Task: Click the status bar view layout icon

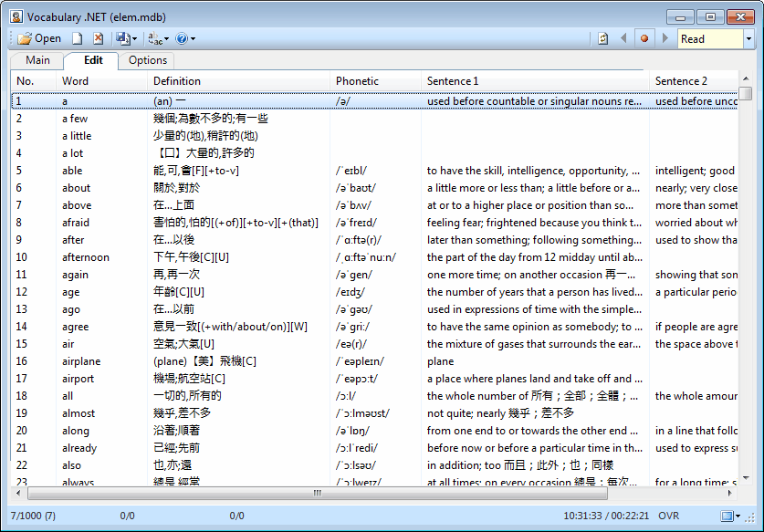Action: click(x=727, y=516)
